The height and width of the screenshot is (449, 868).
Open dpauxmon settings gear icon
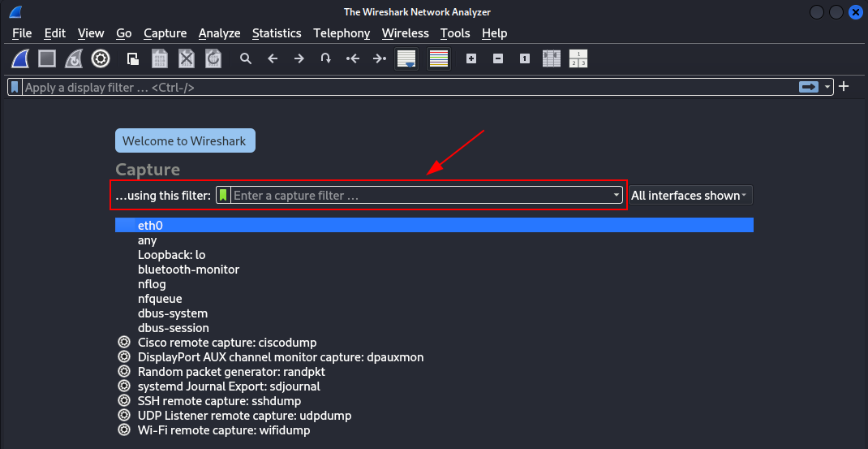(x=124, y=357)
